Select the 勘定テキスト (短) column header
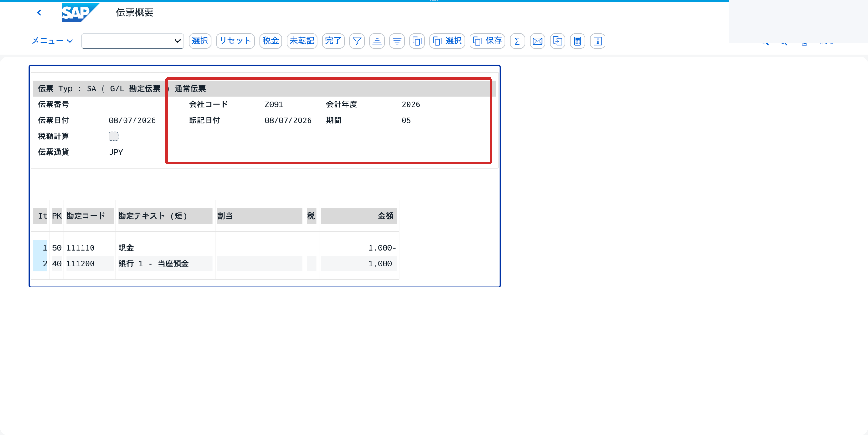868x435 pixels. coord(165,216)
